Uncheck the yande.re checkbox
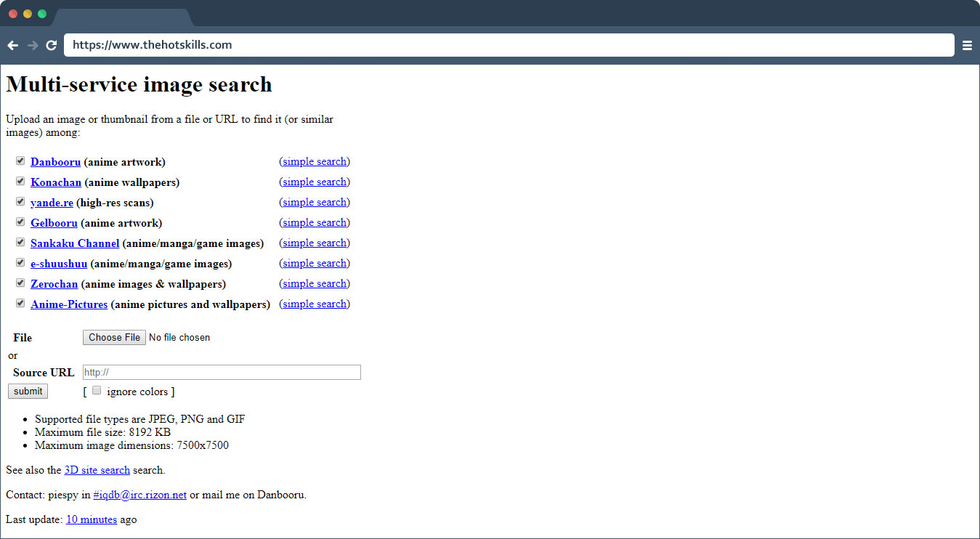Viewport: 980px width, 539px height. coord(20,202)
